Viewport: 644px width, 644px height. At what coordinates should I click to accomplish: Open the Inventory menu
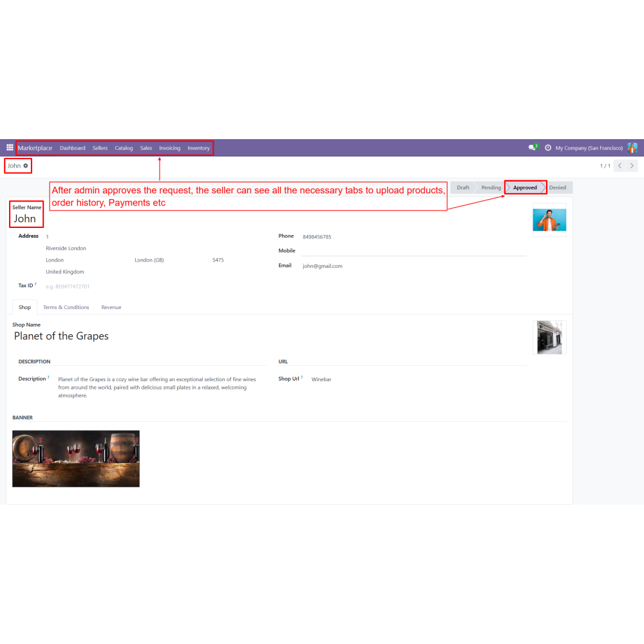[198, 148]
